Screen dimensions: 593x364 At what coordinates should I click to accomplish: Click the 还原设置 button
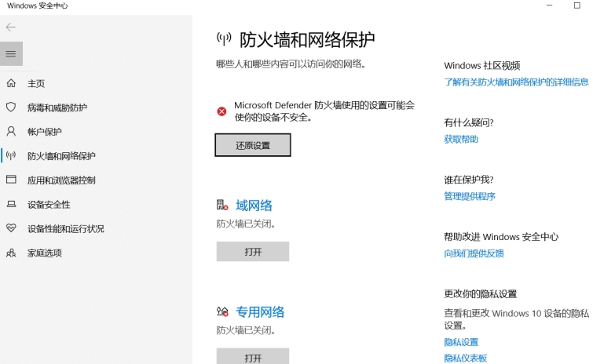253,145
